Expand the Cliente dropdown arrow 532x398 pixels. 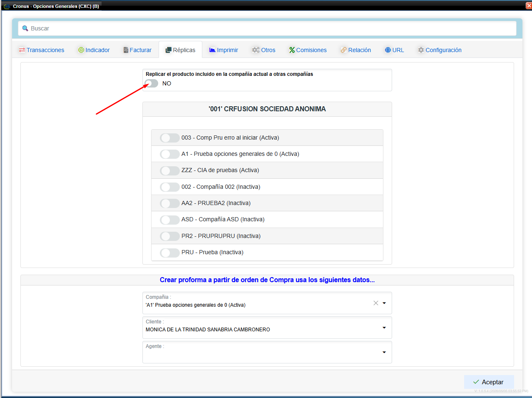point(384,328)
